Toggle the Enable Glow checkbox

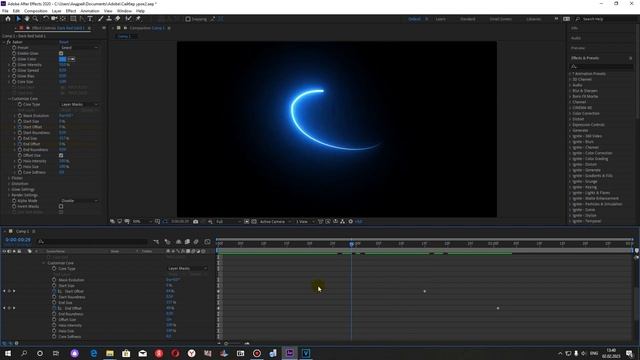coord(61,53)
